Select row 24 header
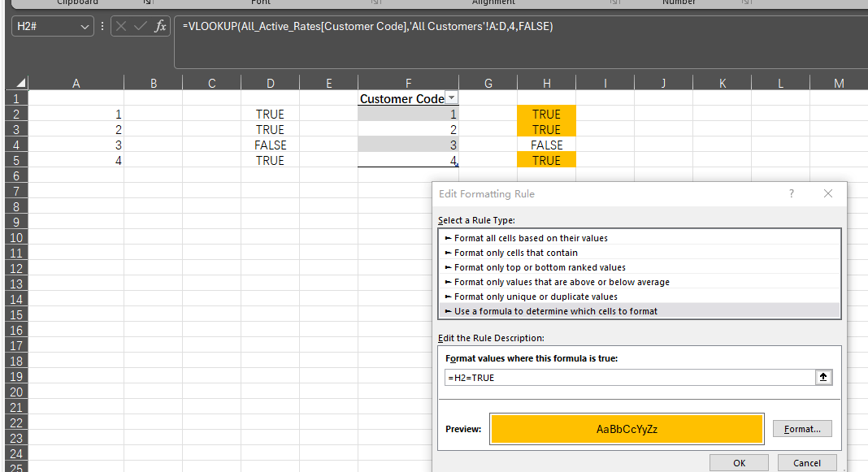868x472 pixels. 16,454
